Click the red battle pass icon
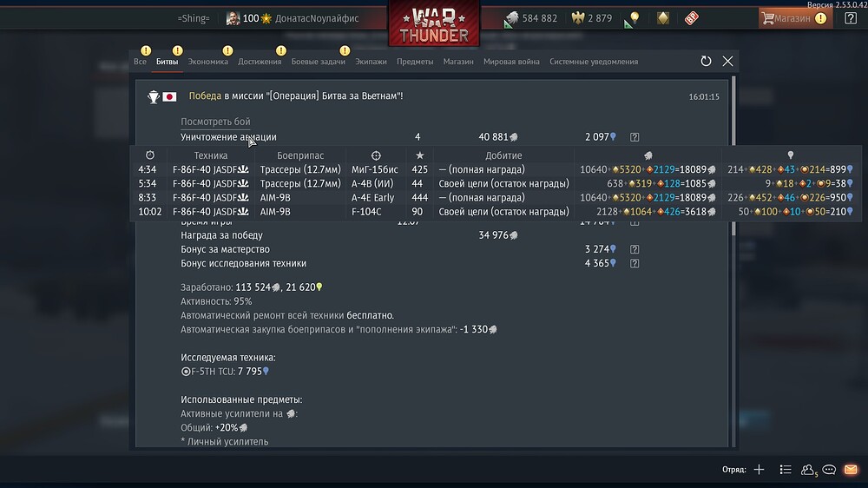This screenshot has height=488, width=868. pos(692,18)
